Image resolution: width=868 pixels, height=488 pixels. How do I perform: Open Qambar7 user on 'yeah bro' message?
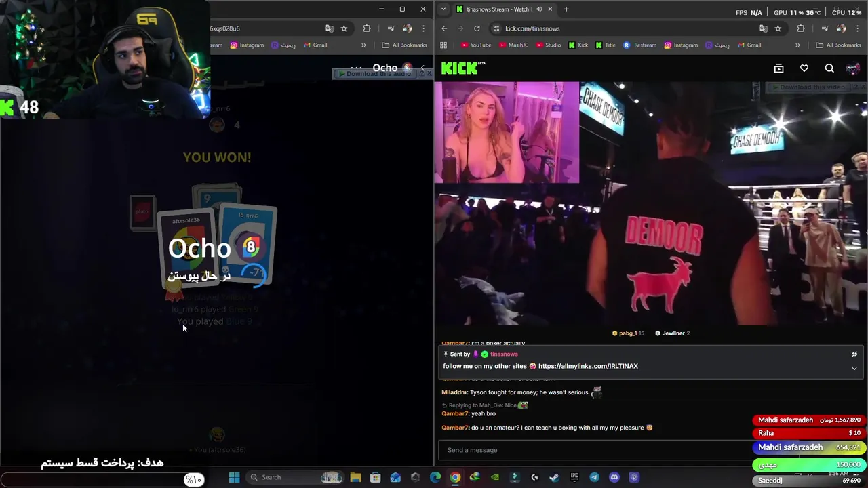click(455, 413)
